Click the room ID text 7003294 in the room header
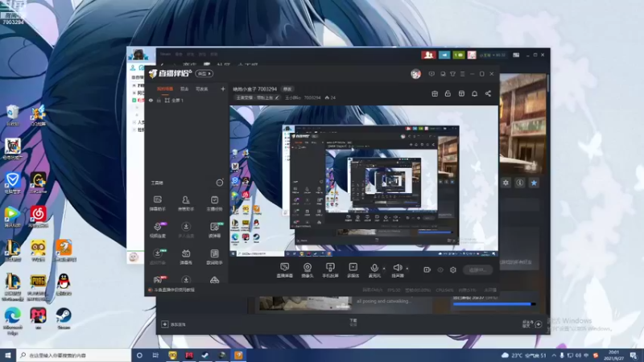 tap(312, 97)
